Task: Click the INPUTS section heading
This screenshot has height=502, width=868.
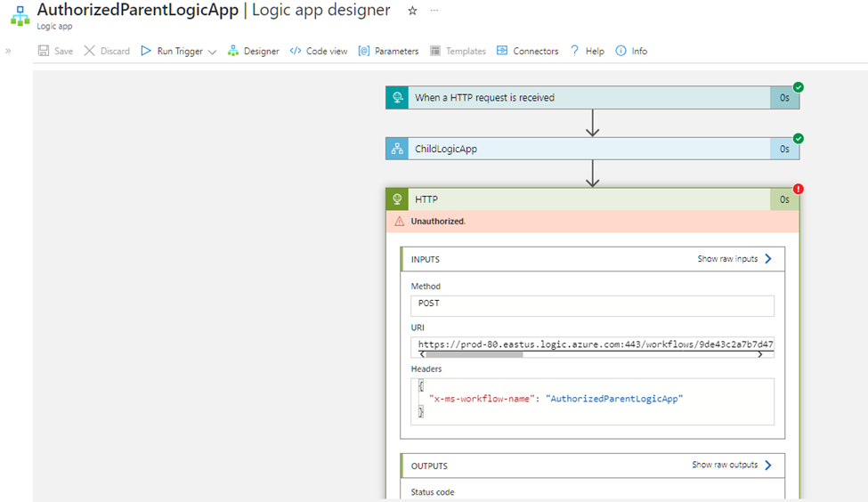Action: [426, 259]
